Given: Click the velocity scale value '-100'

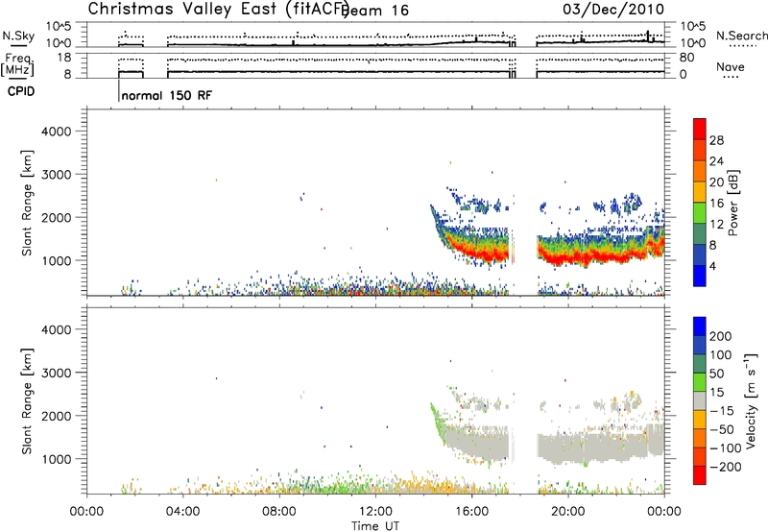Looking at the screenshot, I should tap(726, 448).
